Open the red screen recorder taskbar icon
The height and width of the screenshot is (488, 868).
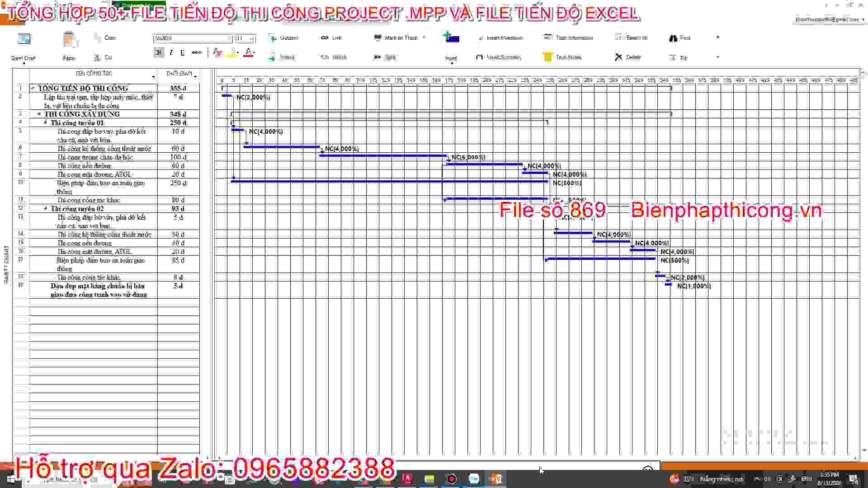click(x=451, y=479)
